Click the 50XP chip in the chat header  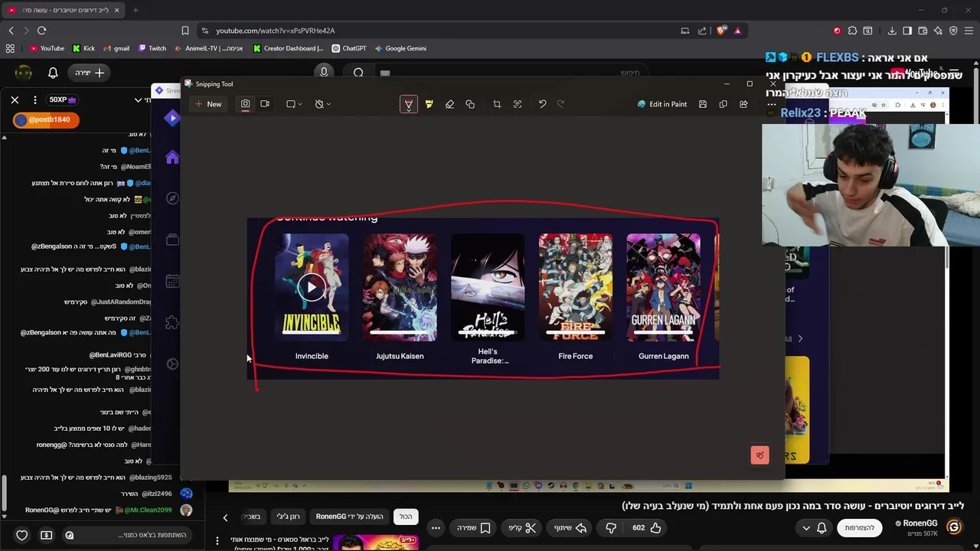click(x=63, y=99)
